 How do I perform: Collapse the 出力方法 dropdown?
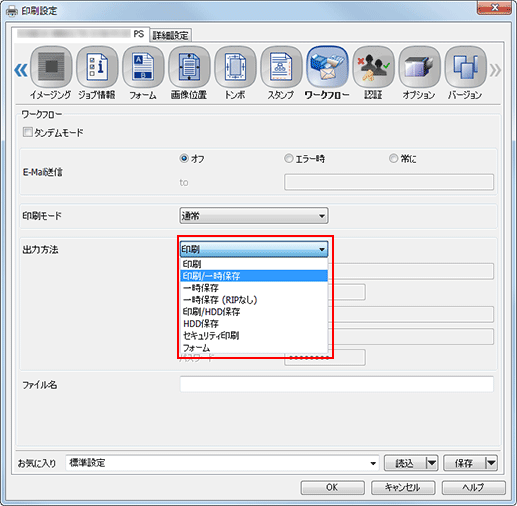tap(254, 249)
